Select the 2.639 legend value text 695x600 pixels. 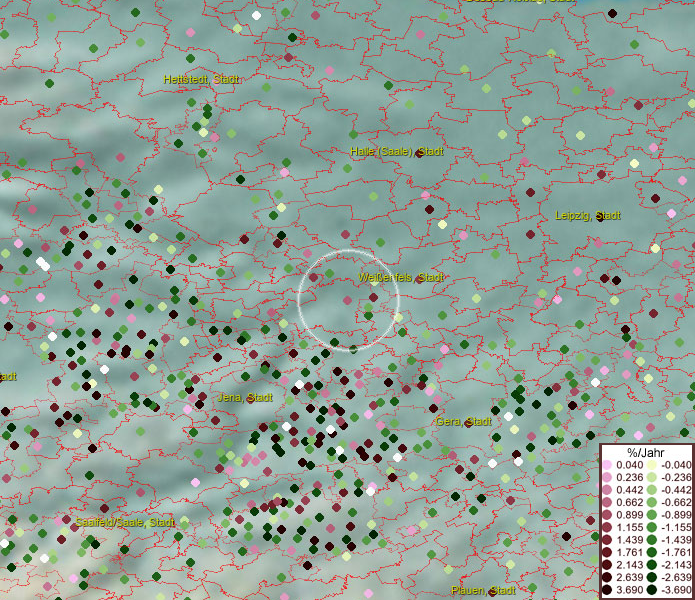point(630,578)
